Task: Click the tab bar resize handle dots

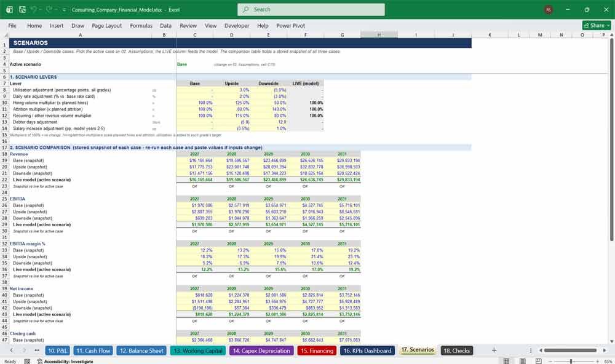Action: coord(530,350)
